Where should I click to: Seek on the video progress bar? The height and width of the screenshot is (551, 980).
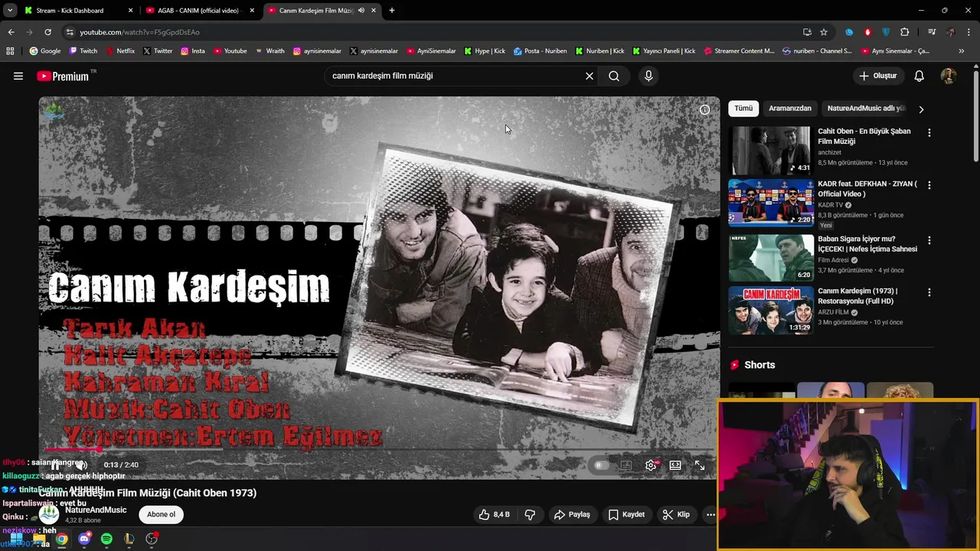379,449
